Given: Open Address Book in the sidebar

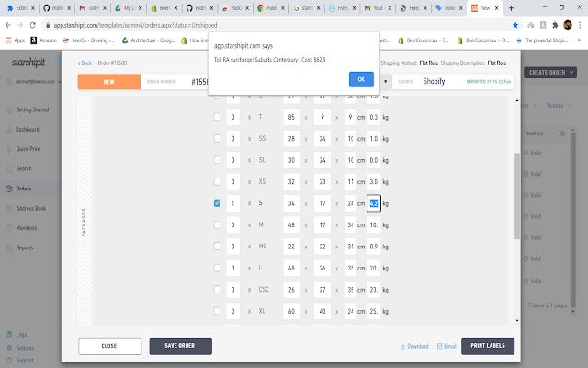Looking at the screenshot, I should pos(30,208).
